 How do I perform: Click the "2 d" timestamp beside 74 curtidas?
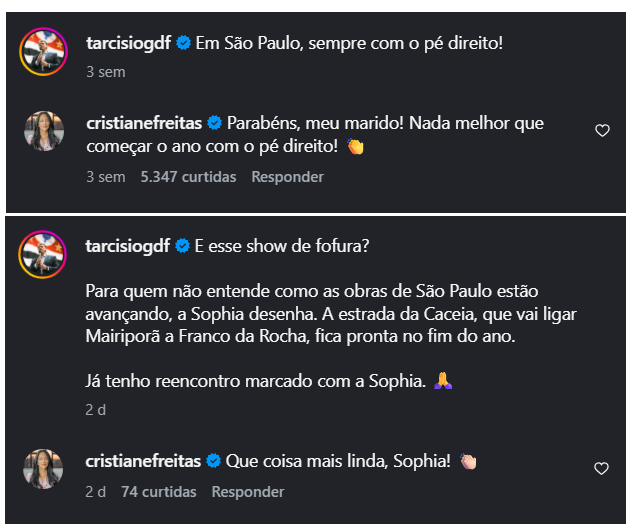click(96, 492)
